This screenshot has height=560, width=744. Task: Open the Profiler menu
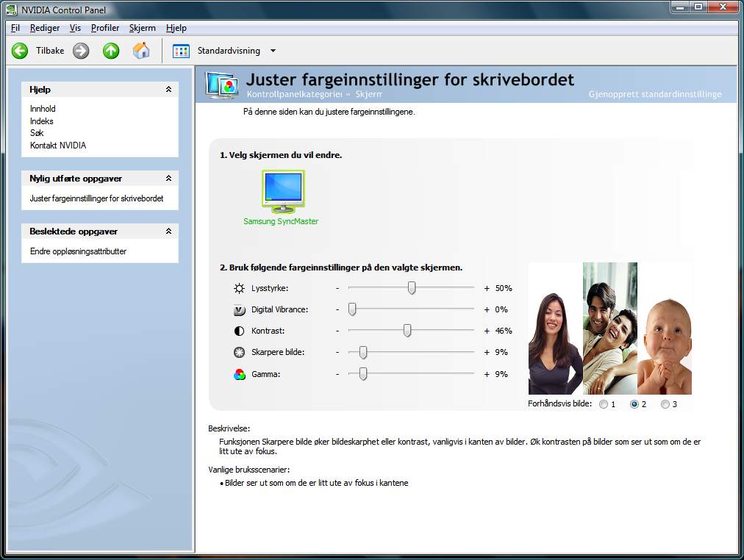coord(105,28)
